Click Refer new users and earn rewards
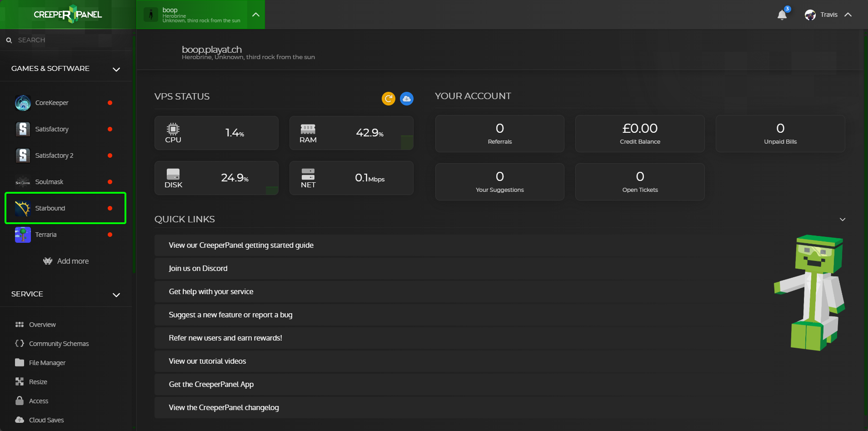 point(225,338)
